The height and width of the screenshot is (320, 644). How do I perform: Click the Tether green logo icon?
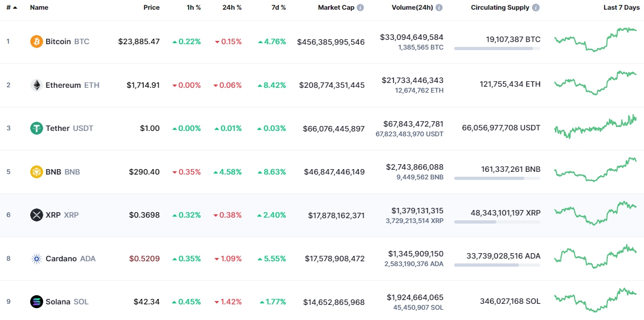[37, 128]
